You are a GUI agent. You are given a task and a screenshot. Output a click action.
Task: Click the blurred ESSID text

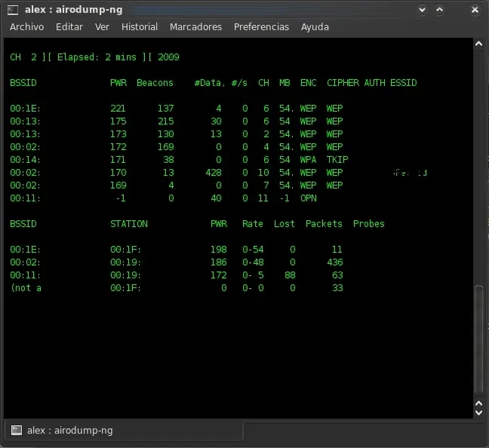point(410,173)
